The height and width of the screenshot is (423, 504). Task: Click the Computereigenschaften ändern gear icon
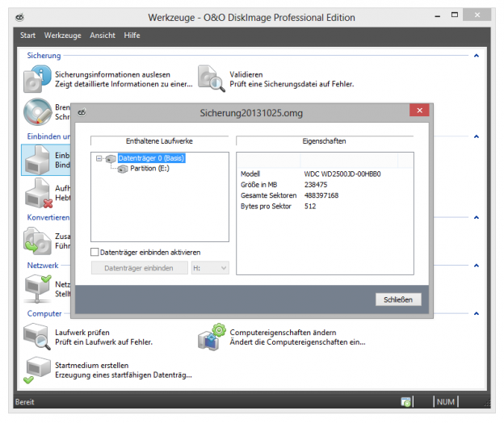pyautogui.click(x=212, y=336)
